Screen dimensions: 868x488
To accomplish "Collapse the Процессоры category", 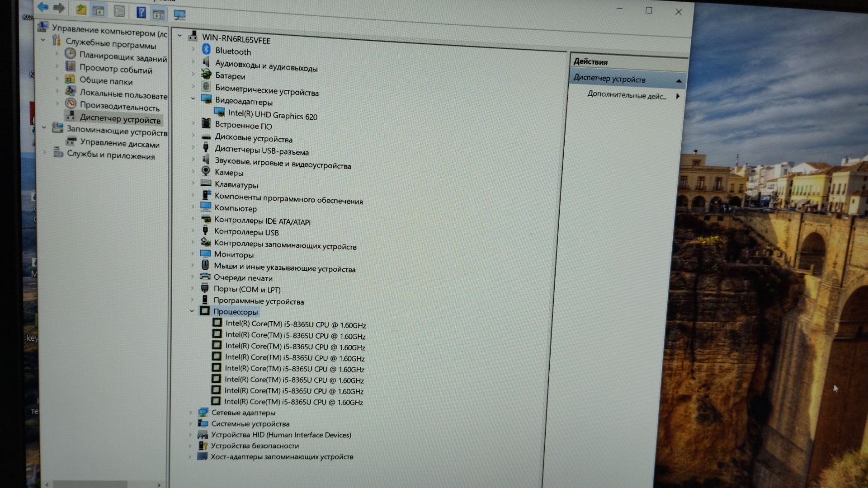I will coord(192,311).
